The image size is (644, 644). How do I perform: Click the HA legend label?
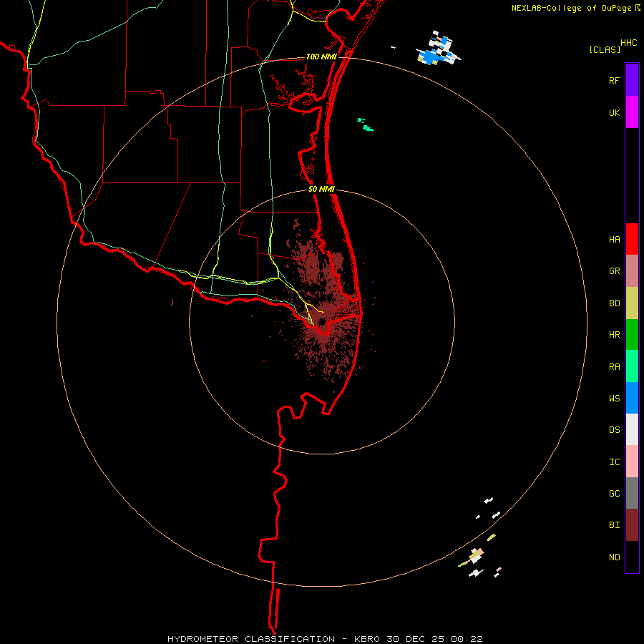tap(614, 240)
